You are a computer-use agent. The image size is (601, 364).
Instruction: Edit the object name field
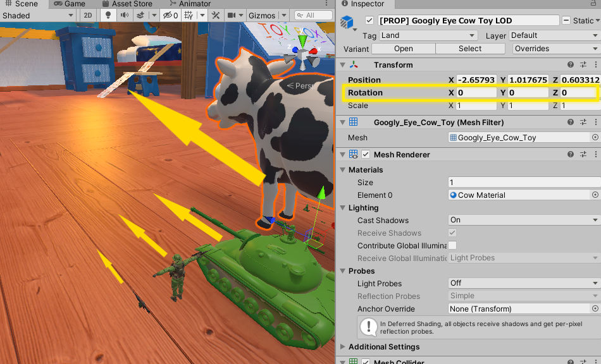[x=468, y=20]
